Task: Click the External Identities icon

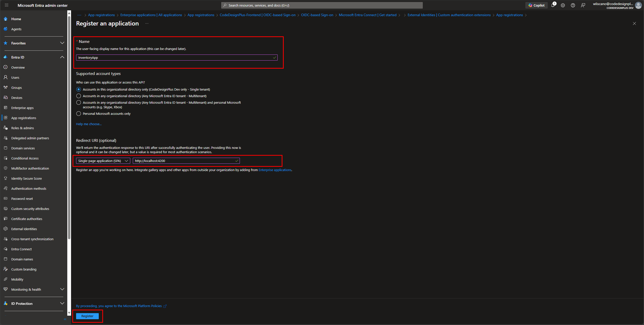Action: [6, 229]
